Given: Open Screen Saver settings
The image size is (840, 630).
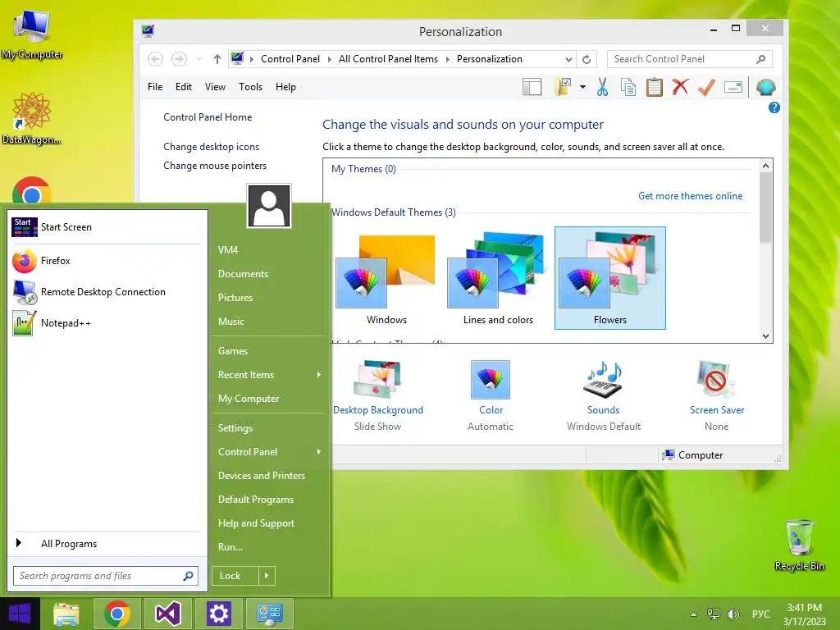Looking at the screenshot, I should click(x=716, y=395).
